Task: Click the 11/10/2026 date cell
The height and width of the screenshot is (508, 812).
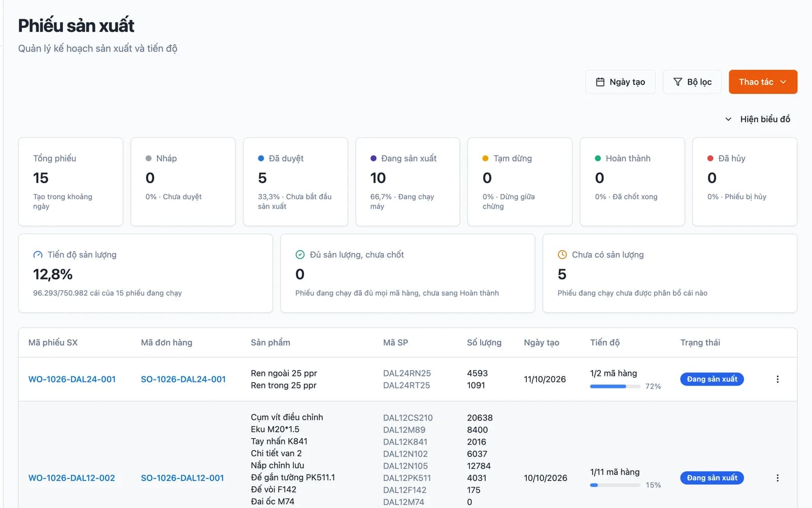Action: click(x=545, y=379)
